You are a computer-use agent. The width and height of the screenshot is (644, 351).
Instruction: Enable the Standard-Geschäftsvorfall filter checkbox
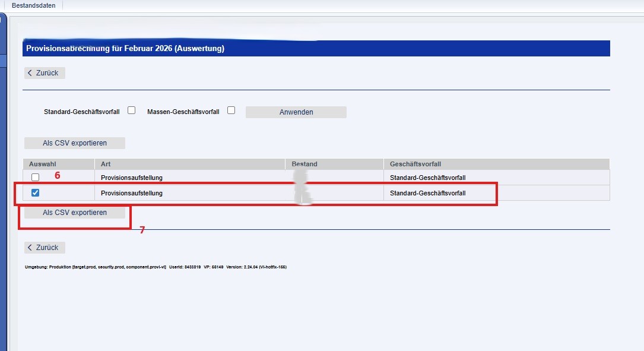coord(132,110)
